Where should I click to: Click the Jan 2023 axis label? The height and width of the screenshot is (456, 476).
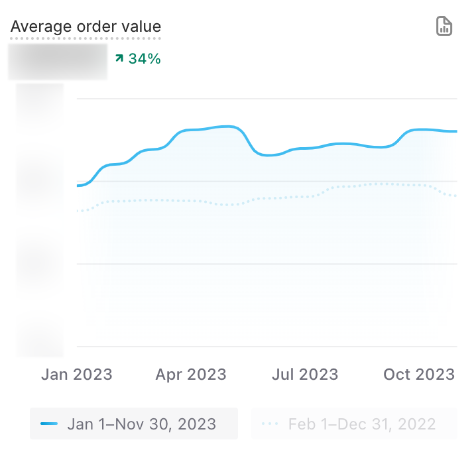(77, 374)
